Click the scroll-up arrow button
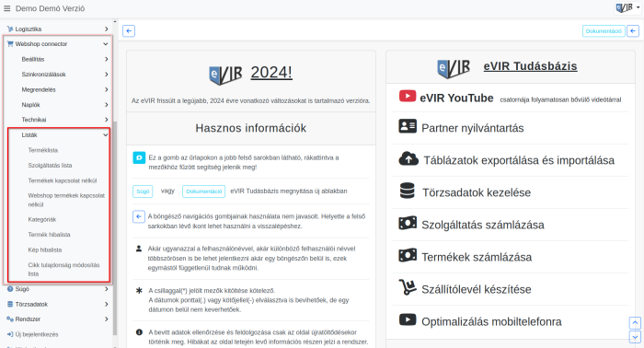The height and width of the screenshot is (348, 644). [x=635, y=323]
